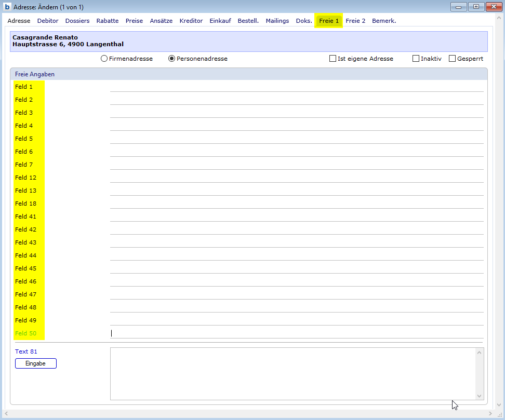Select the Firmenadresse radio button
505x420 pixels.
click(104, 59)
